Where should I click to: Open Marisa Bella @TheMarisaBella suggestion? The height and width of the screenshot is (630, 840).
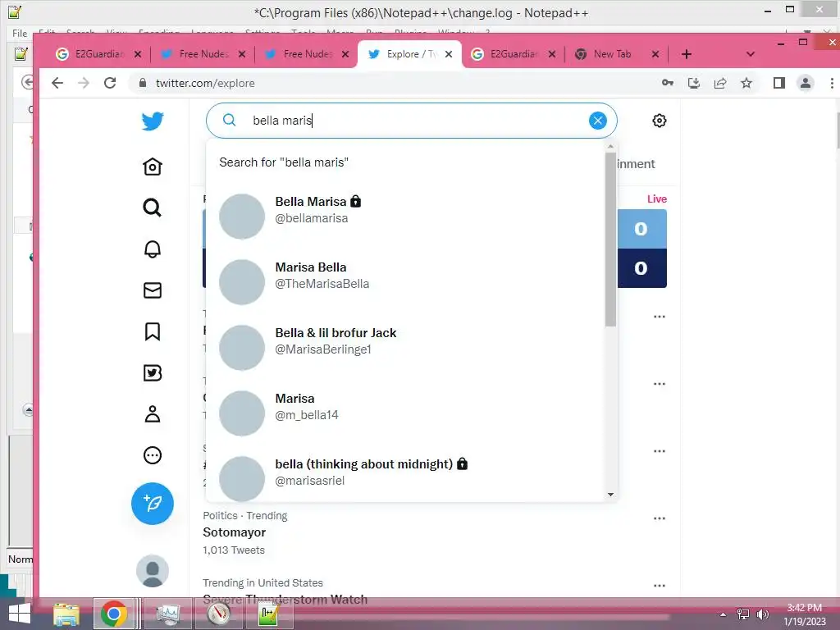pos(405,282)
